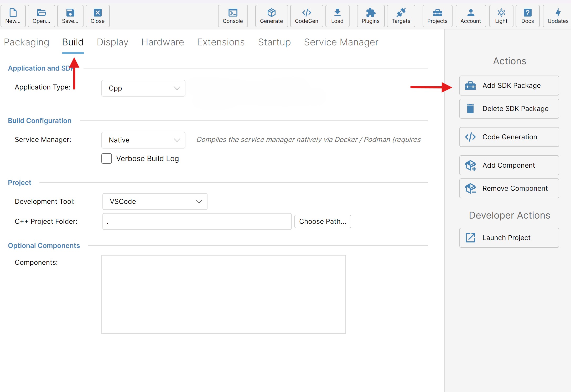The height and width of the screenshot is (392, 571).
Task: Click the New file toolbar icon
Action: coord(13,16)
